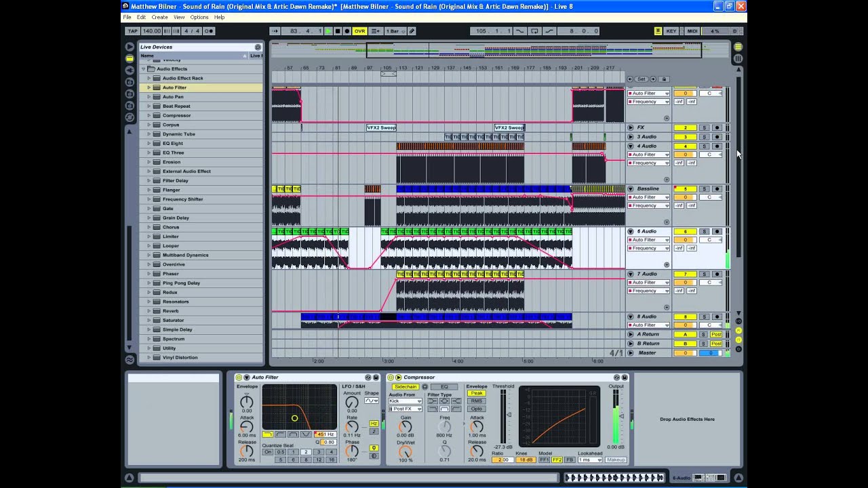Toggle Compressor sidechain headphone listen

click(425, 386)
